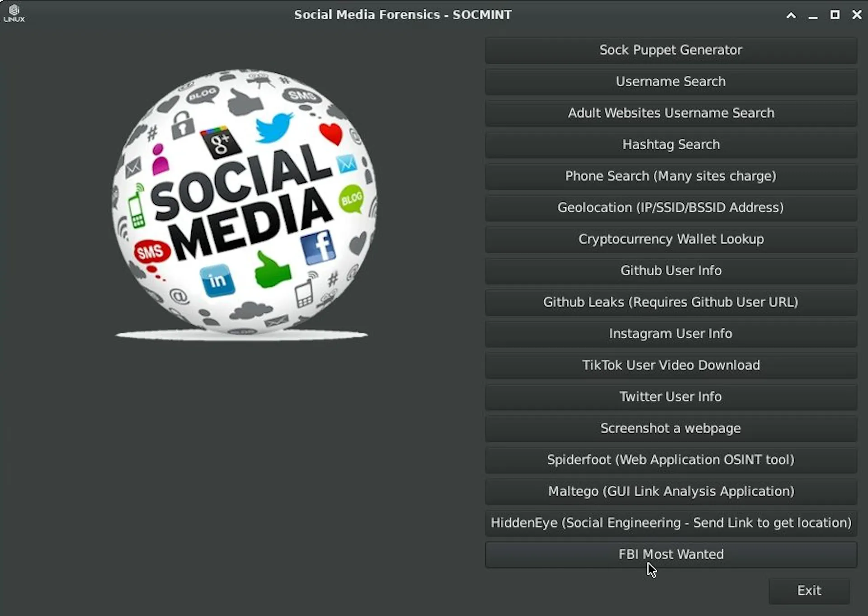Open Github User Info
Screen dimensions: 868x616
pyautogui.click(x=671, y=271)
